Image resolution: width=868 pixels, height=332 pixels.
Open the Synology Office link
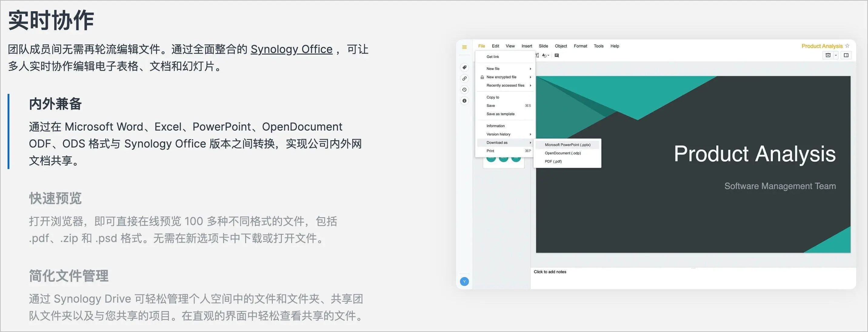coord(292,49)
